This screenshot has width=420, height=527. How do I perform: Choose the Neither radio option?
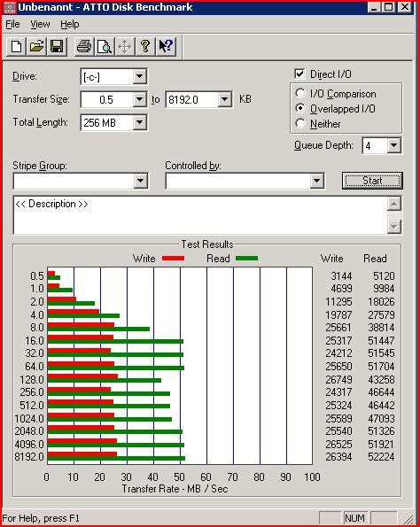coord(300,123)
